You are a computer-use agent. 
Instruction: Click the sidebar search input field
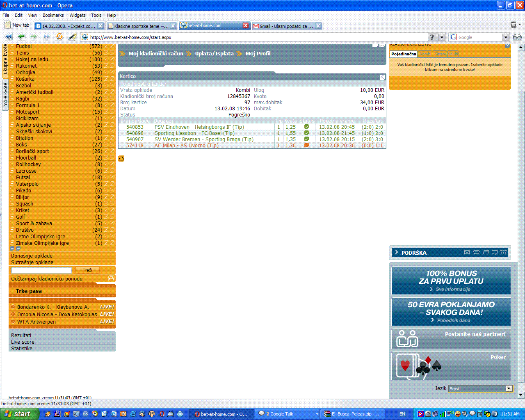41,270
